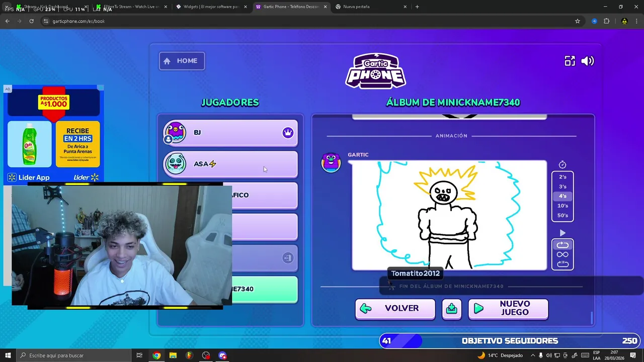Click the Windows taskbar search box
The image size is (644, 362).
click(74, 355)
